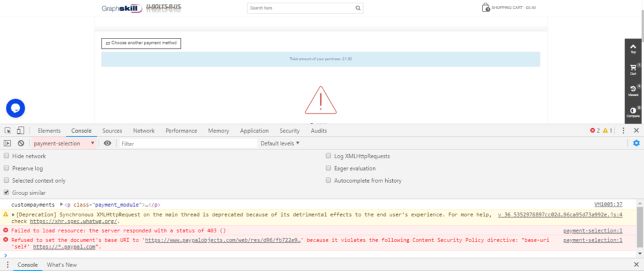The height and width of the screenshot is (271, 644).
Task: Open the payment-selection context dropdown
Action: (64, 144)
